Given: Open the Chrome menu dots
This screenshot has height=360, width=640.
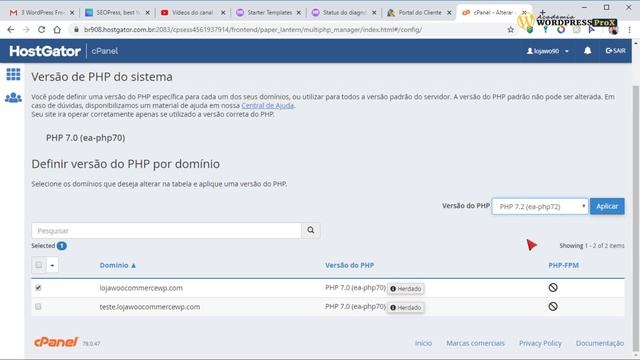Looking at the screenshot, I should pos(629,29).
